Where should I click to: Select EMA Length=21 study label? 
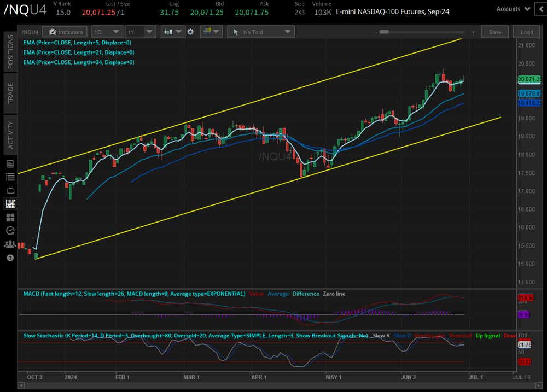78,52
